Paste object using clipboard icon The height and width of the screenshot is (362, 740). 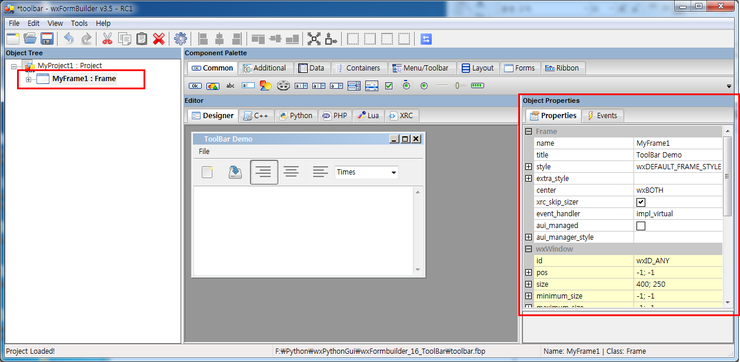click(x=142, y=39)
